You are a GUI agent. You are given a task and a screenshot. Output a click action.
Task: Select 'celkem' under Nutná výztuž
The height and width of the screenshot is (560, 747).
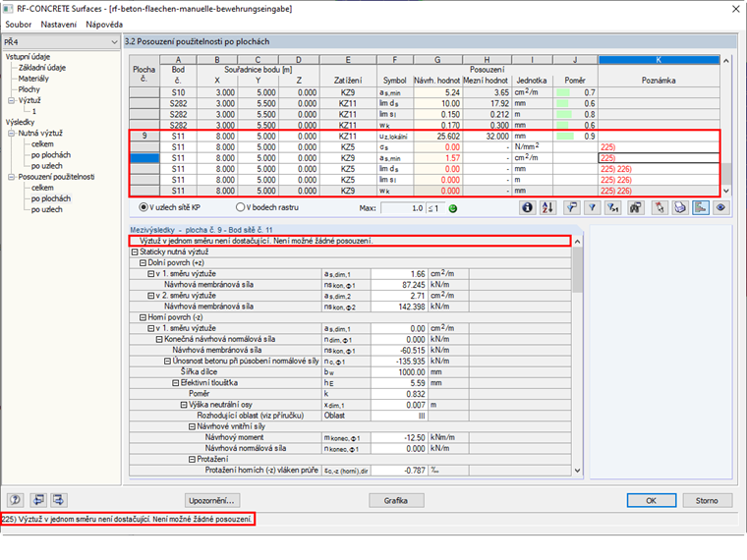coord(42,143)
